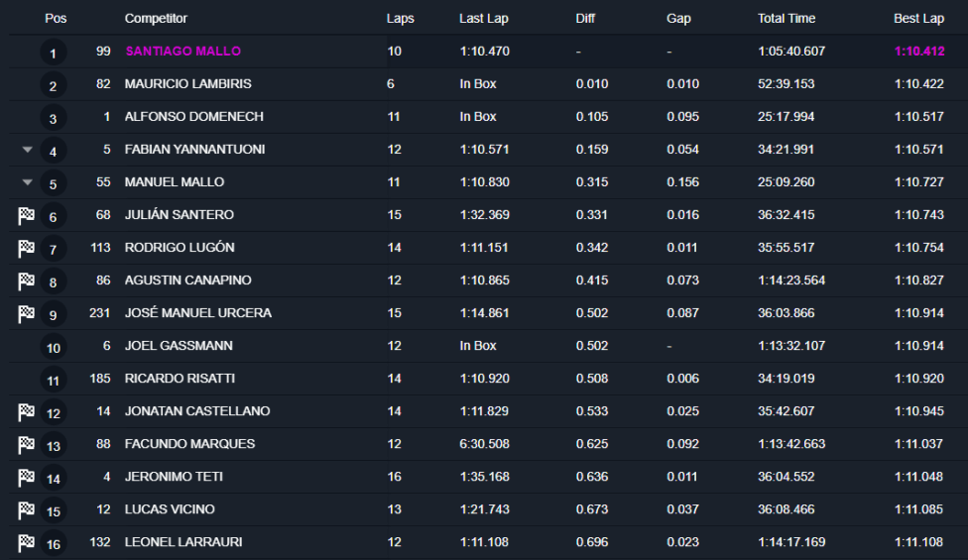This screenshot has width=968, height=560.
Task: Click down arrow beside Fabian Yannantuoni position
Action: [x=27, y=150]
